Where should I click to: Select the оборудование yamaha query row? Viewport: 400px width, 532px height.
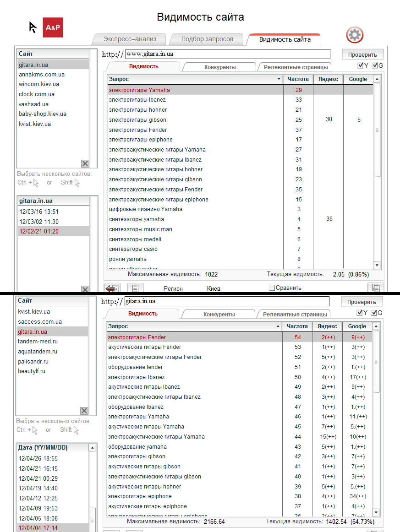(239, 447)
